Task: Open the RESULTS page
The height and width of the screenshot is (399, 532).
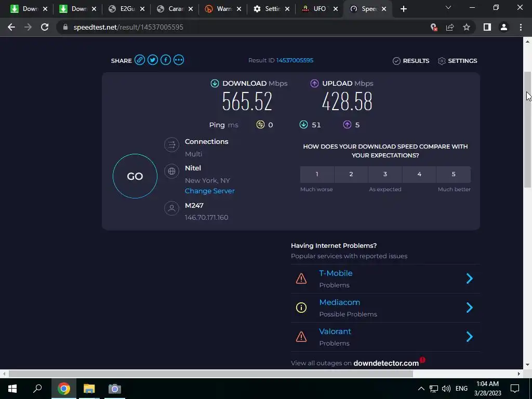Action: point(411,61)
